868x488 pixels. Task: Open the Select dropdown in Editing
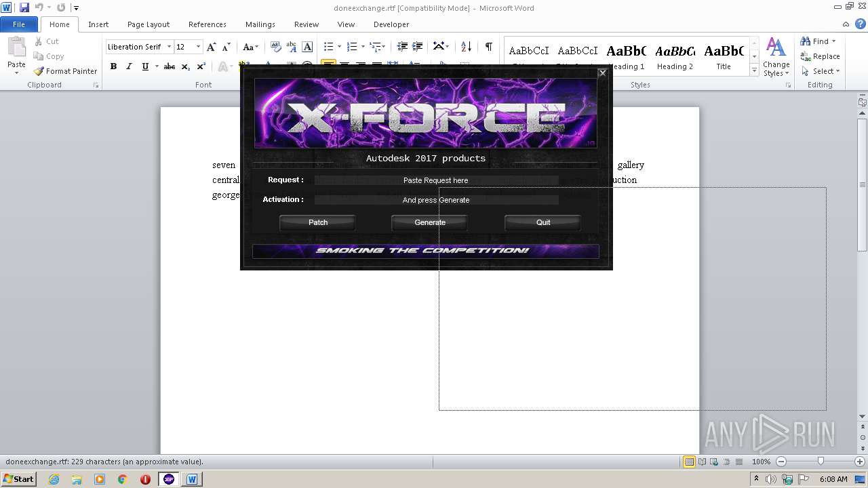click(820, 71)
